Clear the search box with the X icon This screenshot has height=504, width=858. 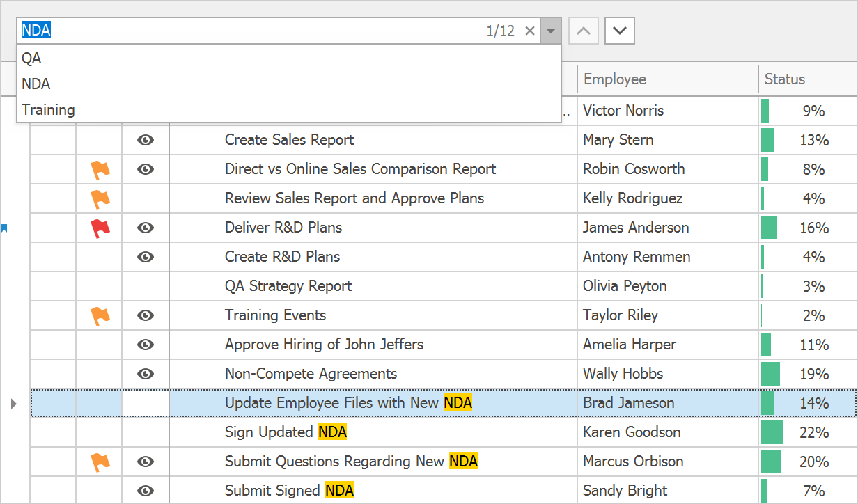529,31
